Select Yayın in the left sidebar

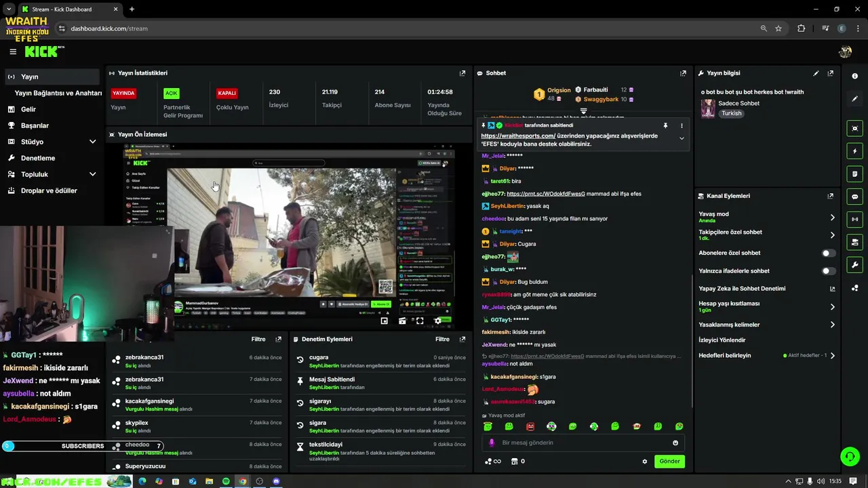[52, 77]
